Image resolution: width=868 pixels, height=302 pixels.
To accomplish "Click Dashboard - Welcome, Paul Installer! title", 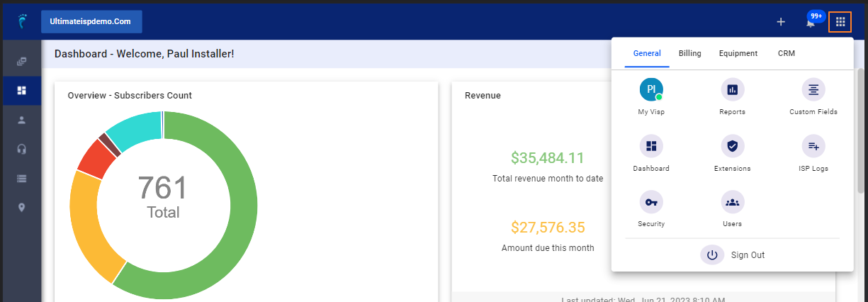I will point(144,54).
